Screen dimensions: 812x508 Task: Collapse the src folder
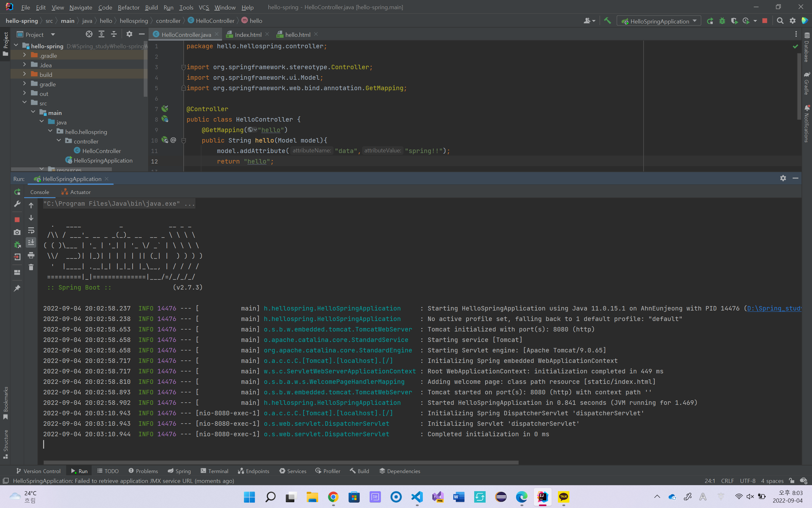[24, 103]
